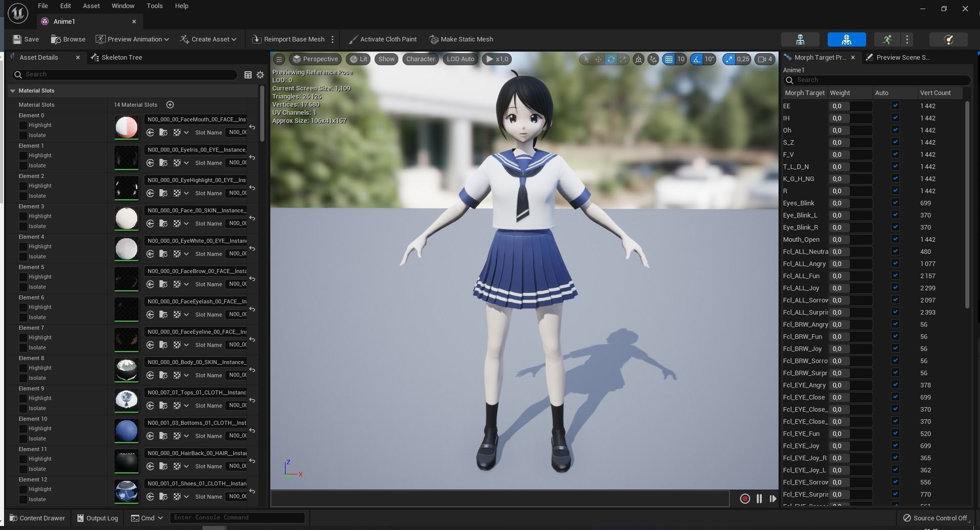The height and width of the screenshot is (530, 980).
Task: Toggle Auto for the Eyes_Blink morph target
Action: coord(895,203)
